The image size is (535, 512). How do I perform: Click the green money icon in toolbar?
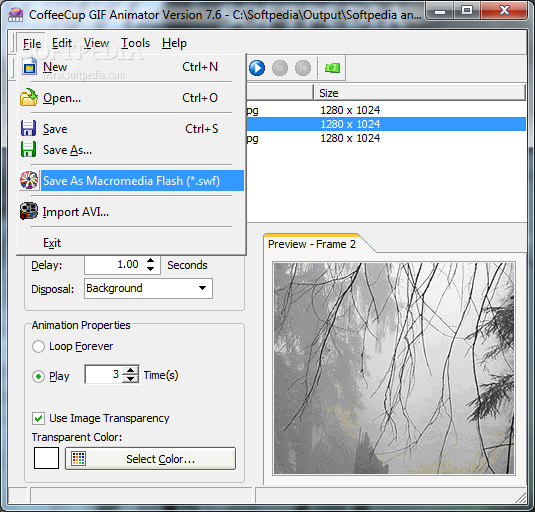click(332, 68)
